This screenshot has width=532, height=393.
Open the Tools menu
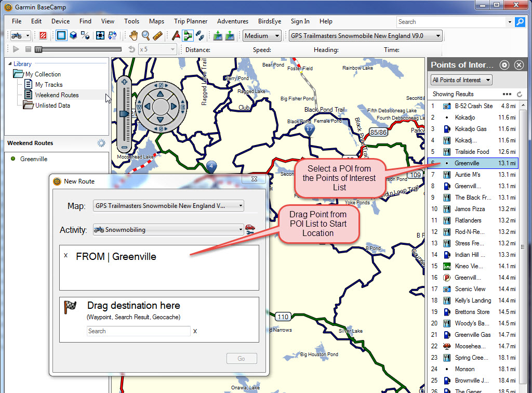(x=131, y=21)
